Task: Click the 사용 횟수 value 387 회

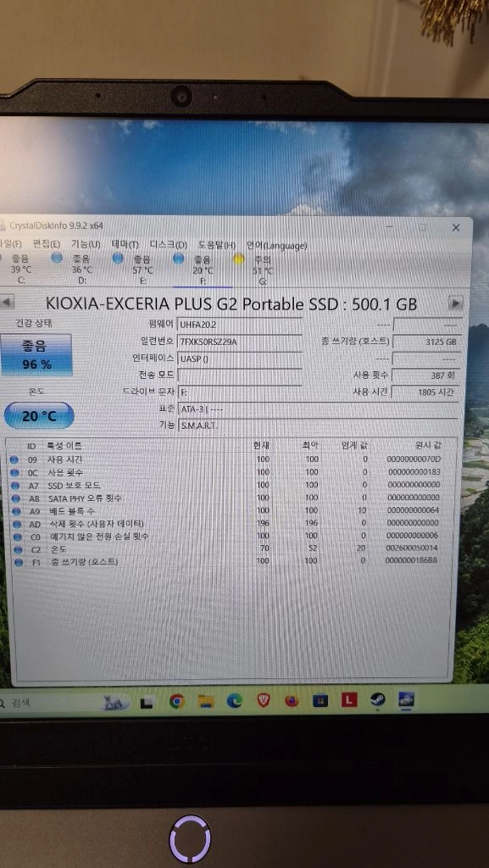Action: [426, 376]
